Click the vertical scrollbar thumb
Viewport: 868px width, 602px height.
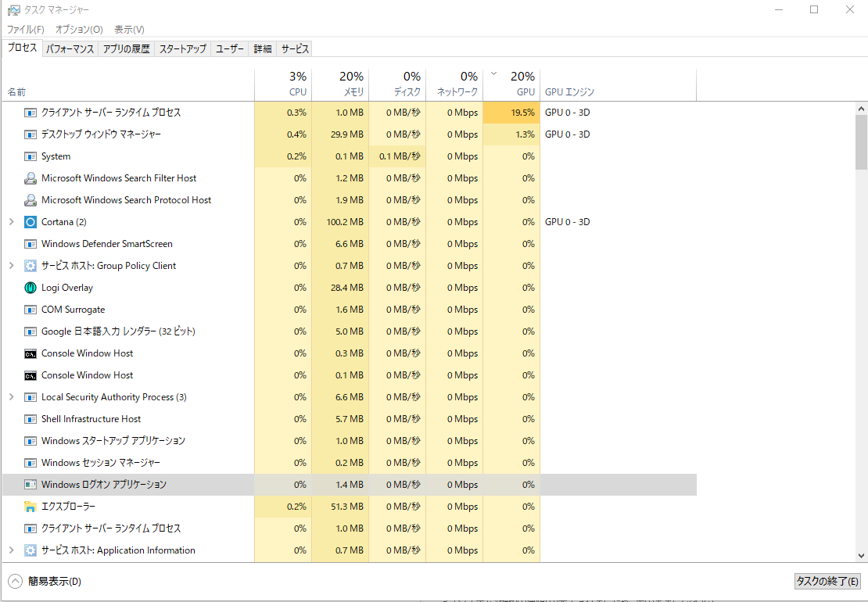click(861, 142)
